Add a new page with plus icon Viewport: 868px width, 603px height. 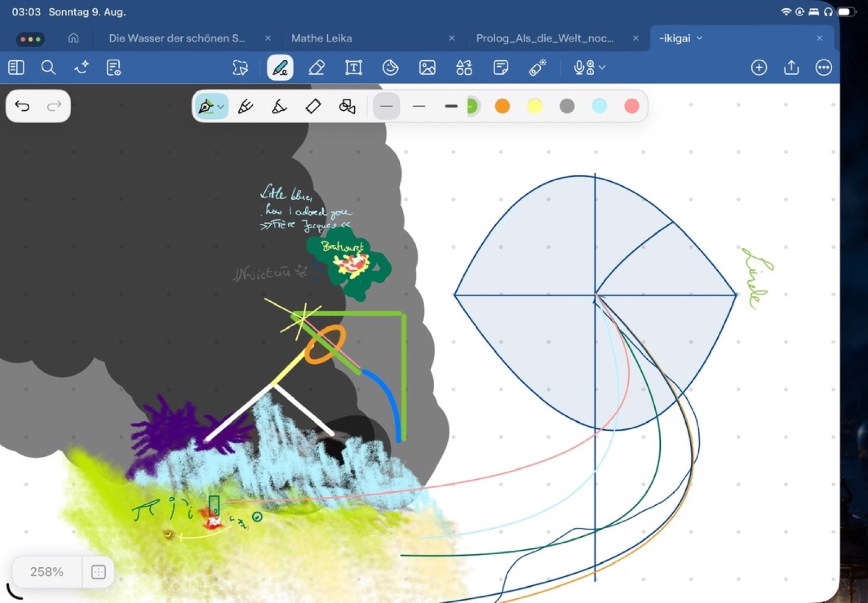point(759,67)
